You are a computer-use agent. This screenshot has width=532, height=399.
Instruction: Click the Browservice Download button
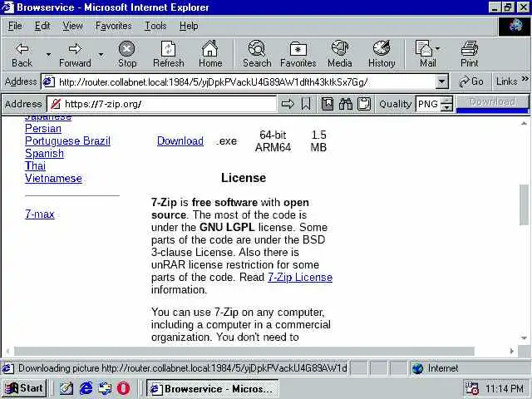(492, 101)
